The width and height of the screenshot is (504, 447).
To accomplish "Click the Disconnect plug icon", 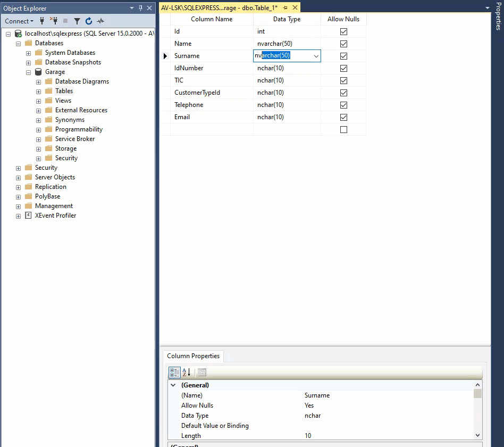I will pos(54,21).
